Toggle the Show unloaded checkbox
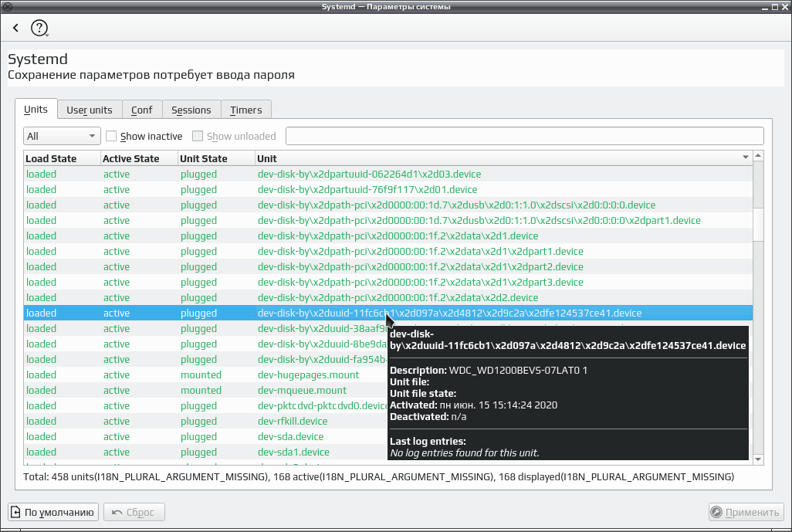 [198, 136]
